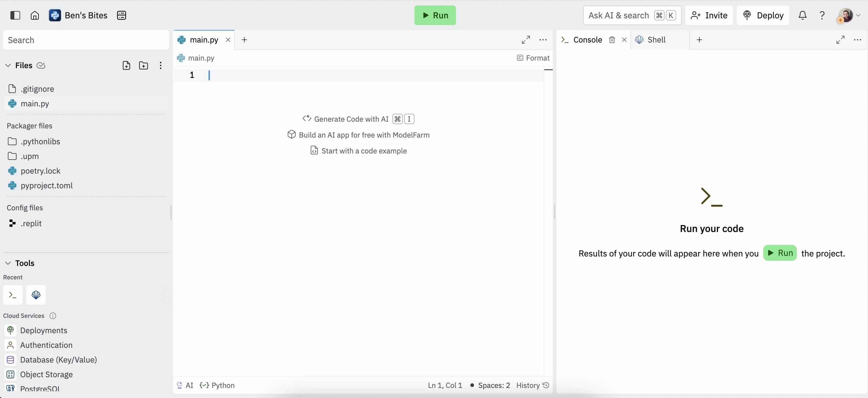868x398 pixels.
Task: Collapse the Tools section chevron
Action: click(x=8, y=263)
